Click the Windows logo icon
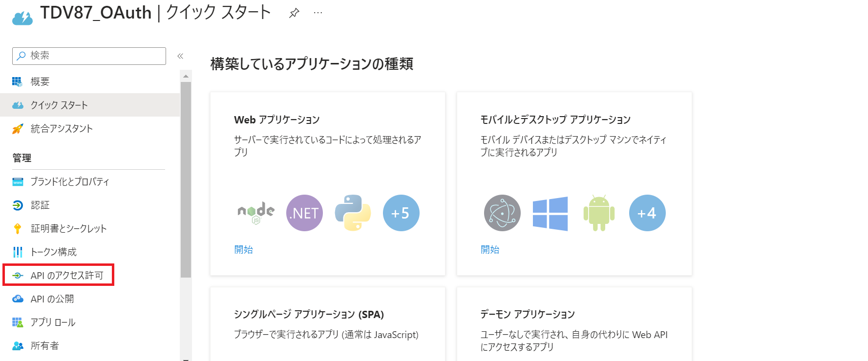The height and width of the screenshot is (361, 868). 550,213
